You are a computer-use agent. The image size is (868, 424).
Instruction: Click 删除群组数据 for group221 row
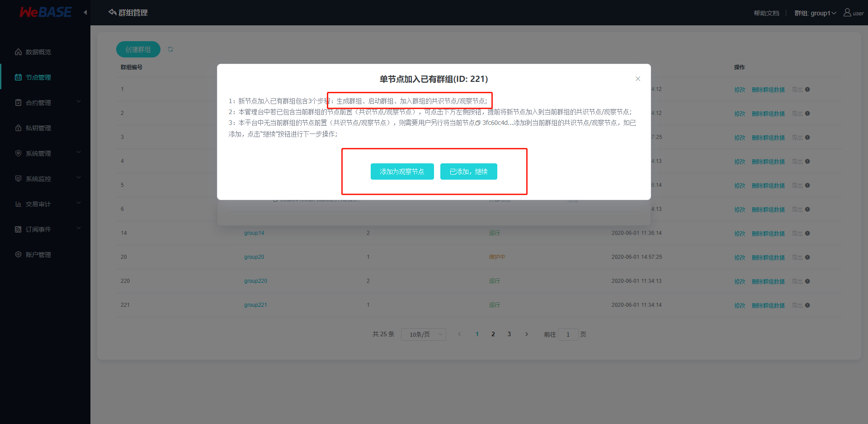tap(768, 305)
